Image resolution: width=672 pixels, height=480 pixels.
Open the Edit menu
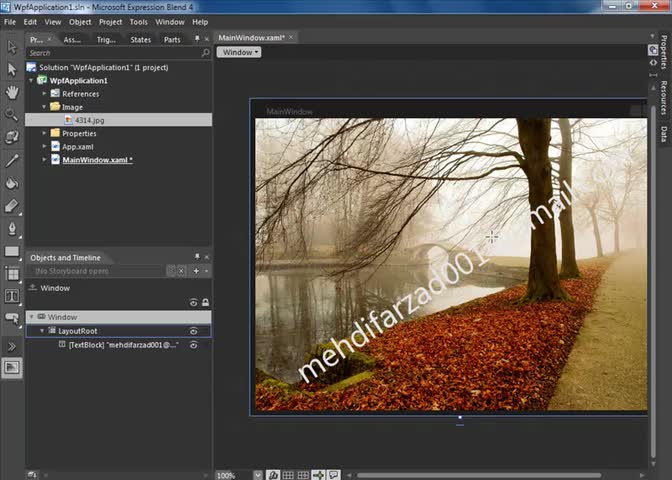pyautogui.click(x=30, y=22)
